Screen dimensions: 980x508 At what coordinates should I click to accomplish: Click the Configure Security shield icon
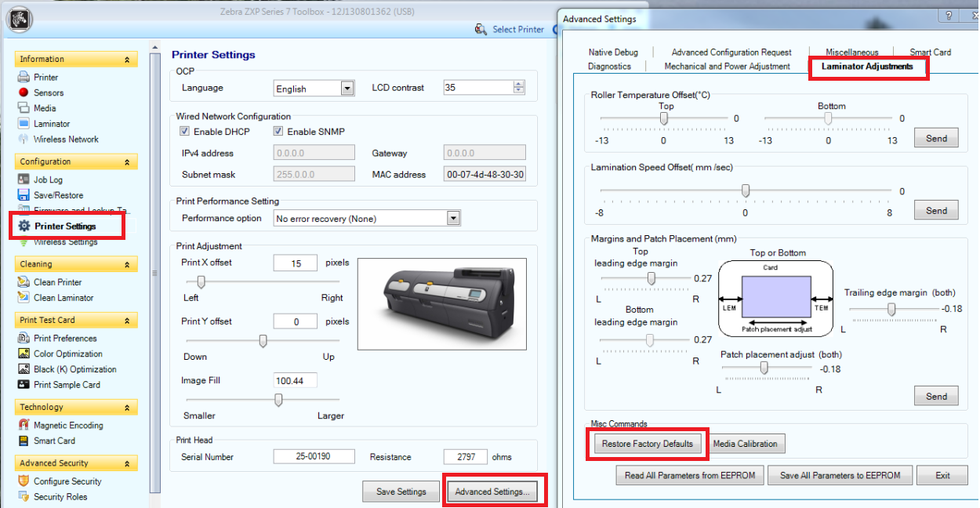point(24,481)
